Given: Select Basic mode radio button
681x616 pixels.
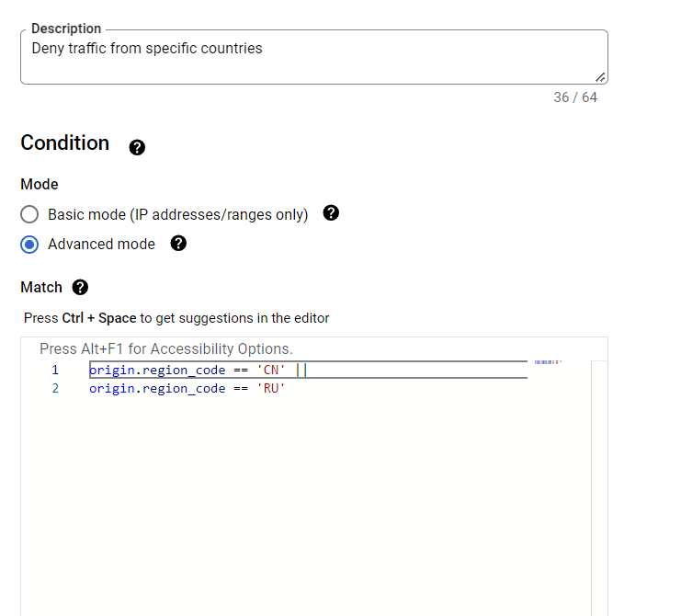Looking at the screenshot, I should pyautogui.click(x=30, y=214).
